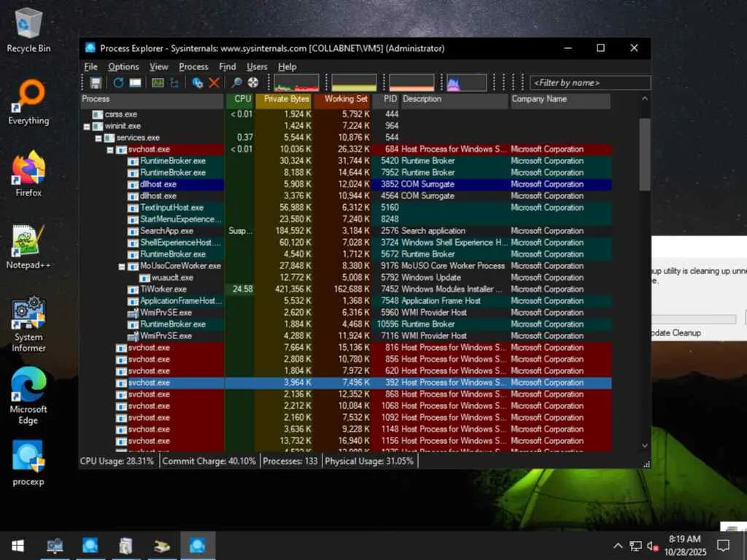Open the Notepad++ desktop shortcut

[28, 247]
